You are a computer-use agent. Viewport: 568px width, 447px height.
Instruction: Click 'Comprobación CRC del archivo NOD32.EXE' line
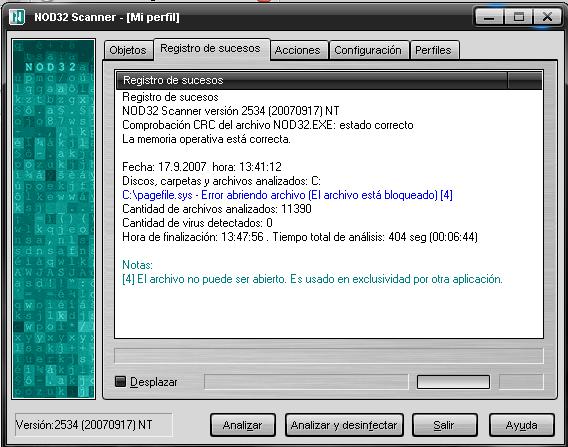268,125
